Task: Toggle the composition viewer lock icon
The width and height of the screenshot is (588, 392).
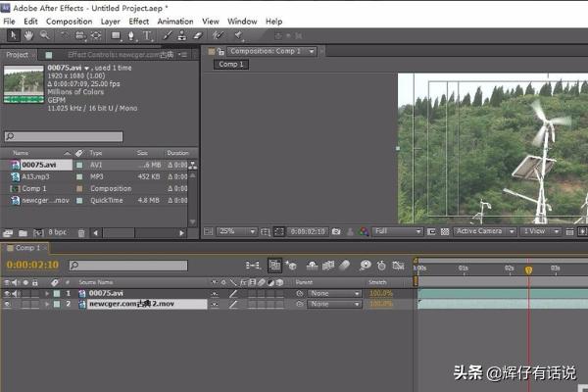Action: click(x=221, y=51)
